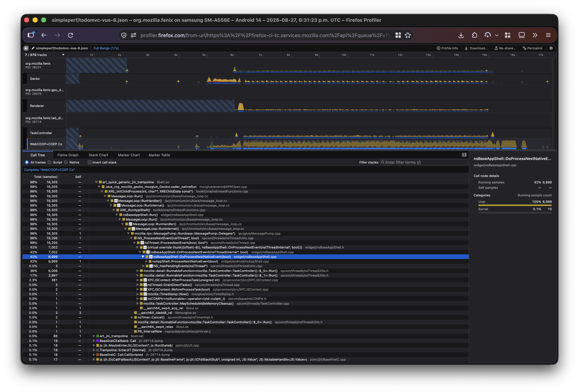The image size is (579, 392).
Task: Click the pencil icon to rename the profile
Action: (33, 48)
